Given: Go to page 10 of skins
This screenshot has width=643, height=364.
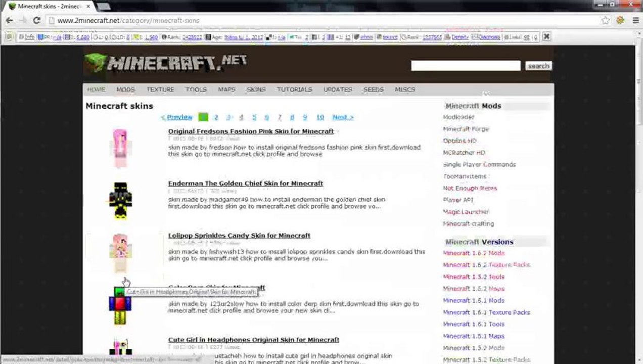Looking at the screenshot, I should (x=320, y=117).
